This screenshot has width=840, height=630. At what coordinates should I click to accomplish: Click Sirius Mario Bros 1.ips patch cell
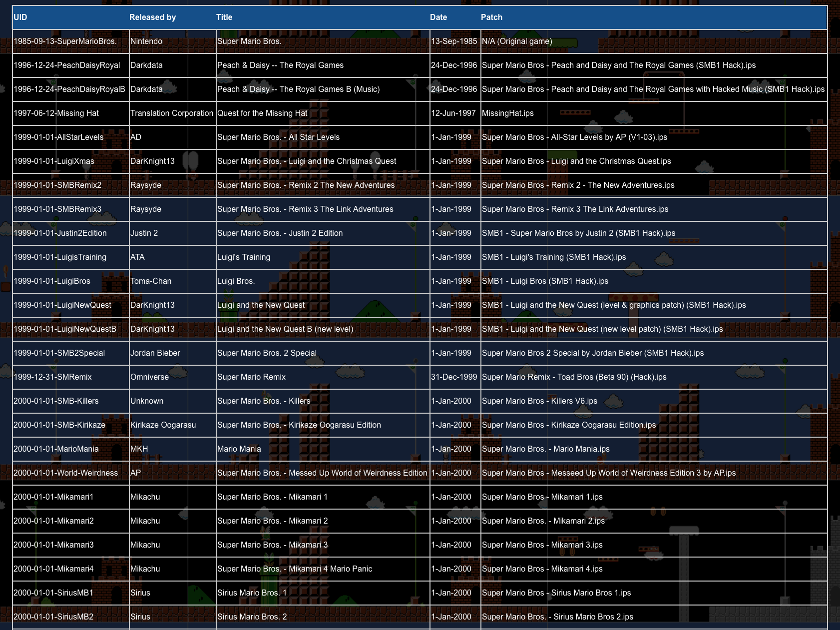[654, 593]
